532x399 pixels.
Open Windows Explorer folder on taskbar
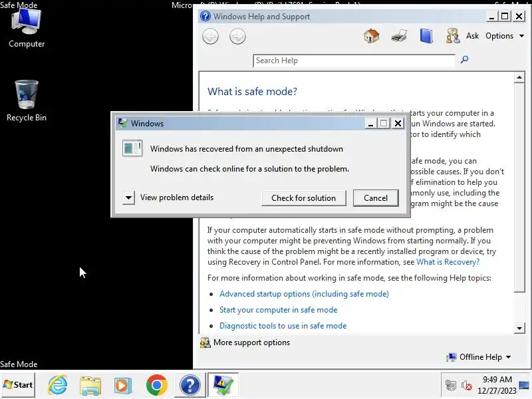[90, 386]
